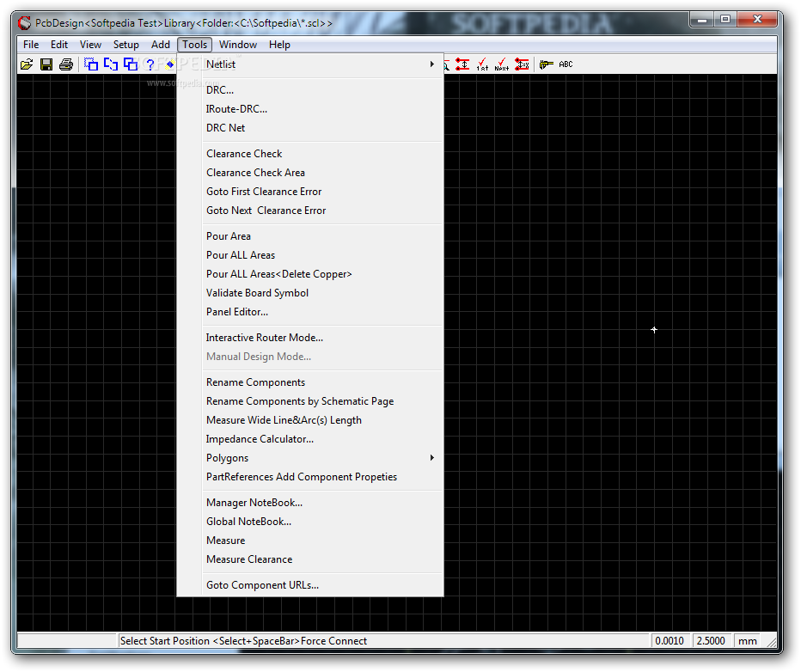This screenshot has width=801, height=672.
Task: Choose DRC... from Tools menu
Action: (310, 90)
